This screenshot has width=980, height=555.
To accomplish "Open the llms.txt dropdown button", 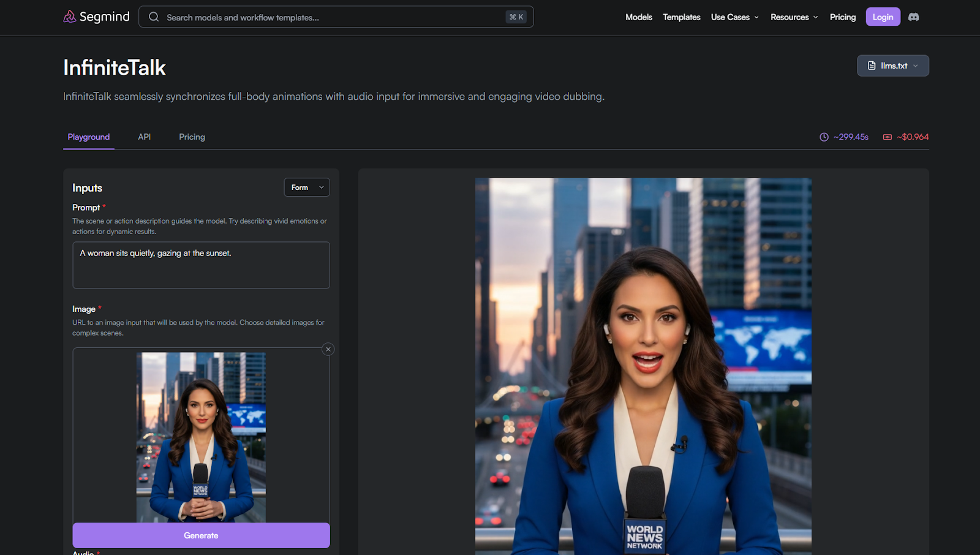I will pyautogui.click(x=892, y=66).
